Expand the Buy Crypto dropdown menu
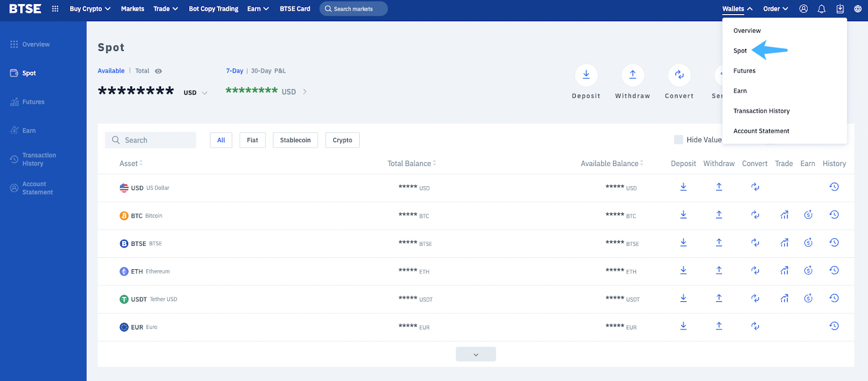The image size is (868, 381). 90,9
